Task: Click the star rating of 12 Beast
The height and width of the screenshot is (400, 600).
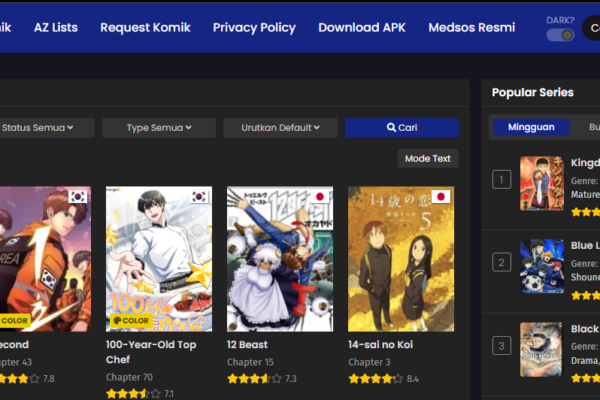Action: (254, 379)
